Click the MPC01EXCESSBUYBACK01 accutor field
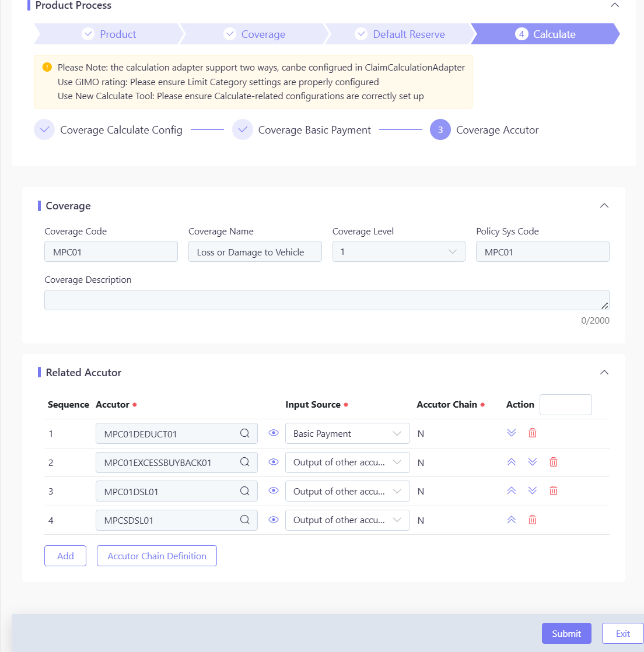Image resolution: width=644 pixels, height=652 pixels. pyautogui.click(x=177, y=462)
